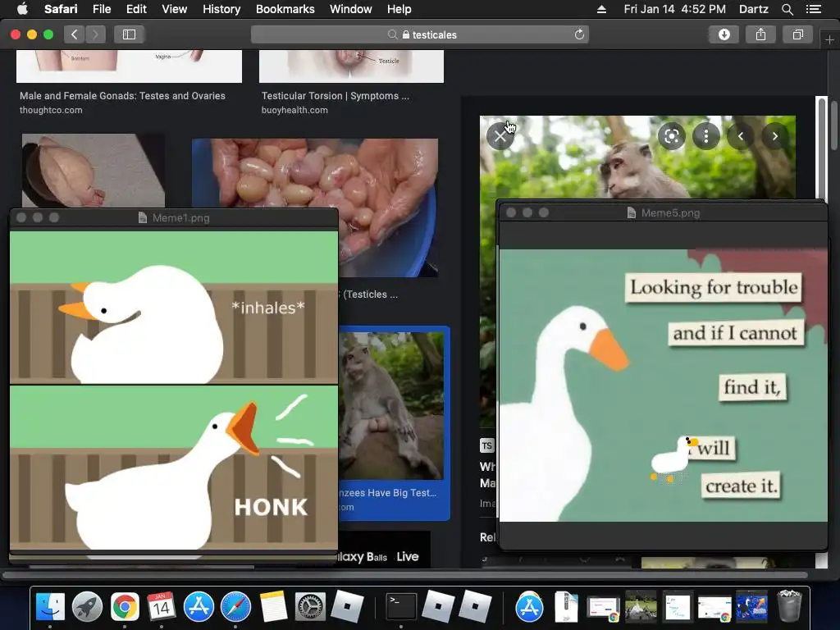This screenshot has width=840, height=630.
Task: Open the Safari menu
Action: coord(61,9)
